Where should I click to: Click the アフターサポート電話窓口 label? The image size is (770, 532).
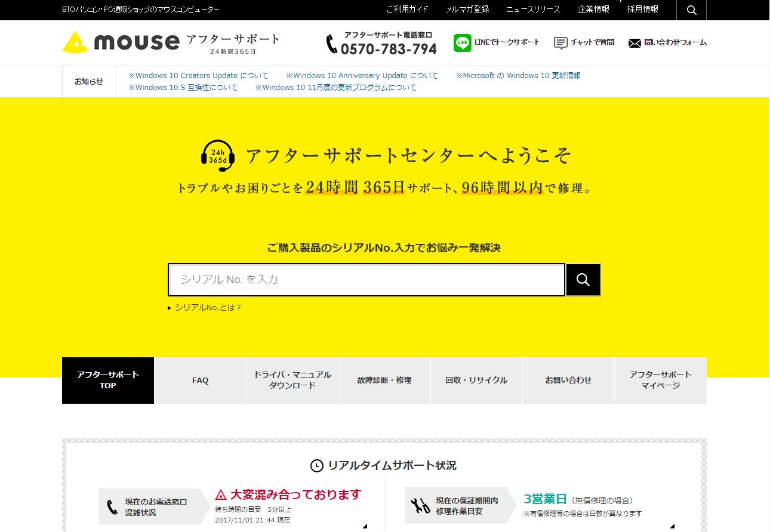click(388, 35)
